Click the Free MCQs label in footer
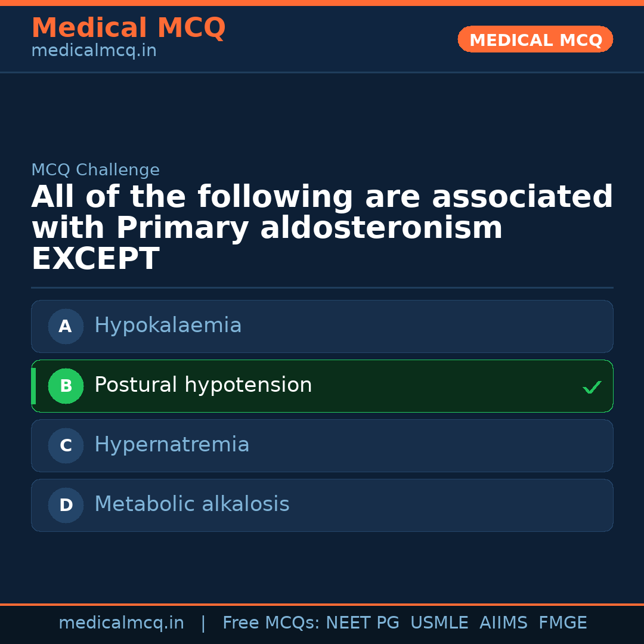The width and height of the screenshot is (644, 644). click(270, 623)
